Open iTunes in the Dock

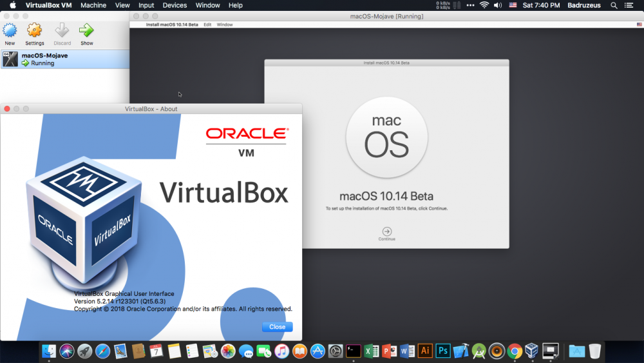click(282, 351)
